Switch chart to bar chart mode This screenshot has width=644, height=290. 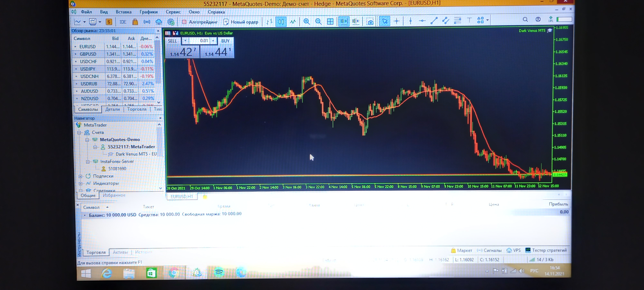[x=269, y=22]
